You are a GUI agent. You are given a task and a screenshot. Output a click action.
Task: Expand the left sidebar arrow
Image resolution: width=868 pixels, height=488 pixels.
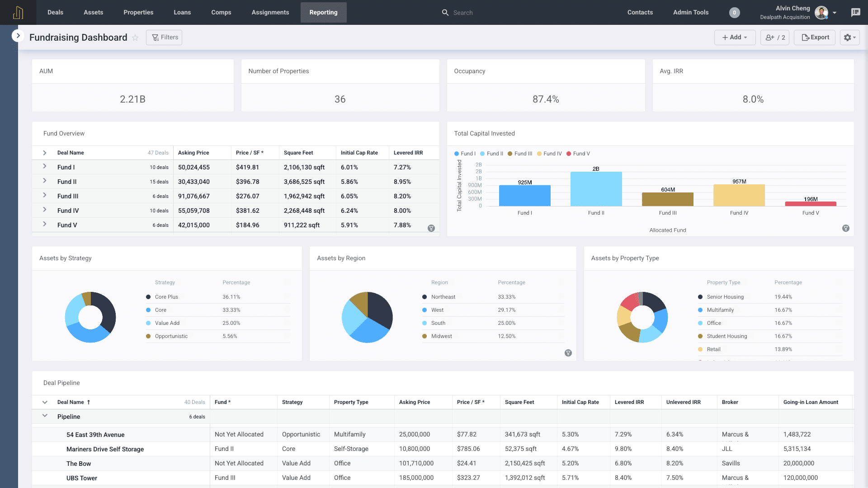[18, 36]
